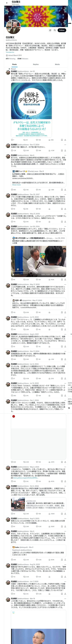72x644 pixels.
Task: Repost the Mar 8 tweet quoting 産経ニュース
Action: click(x=25, y=190)
